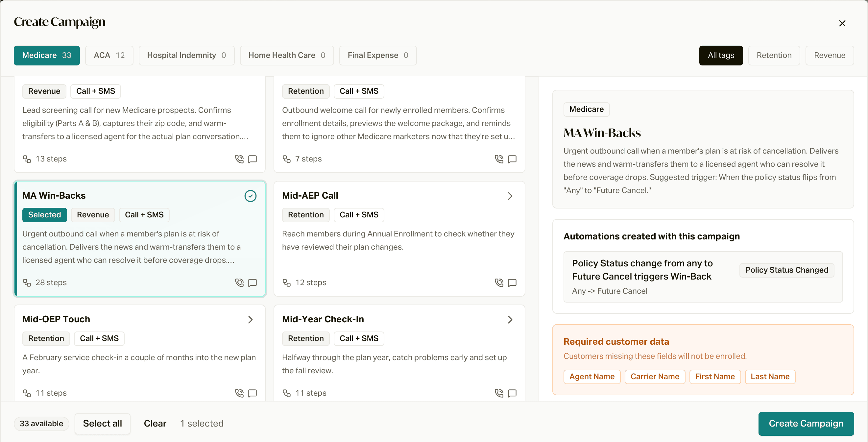Click steps flow icon beside 7 steps
The width and height of the screenshot is (868, 442).
287,159
